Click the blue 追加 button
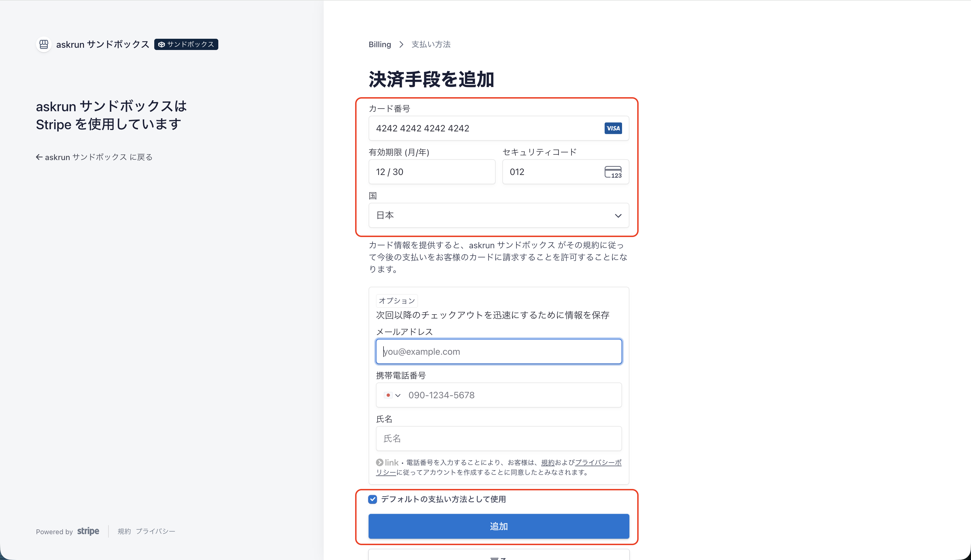This screenshot has height=560, width=971. 499,526
